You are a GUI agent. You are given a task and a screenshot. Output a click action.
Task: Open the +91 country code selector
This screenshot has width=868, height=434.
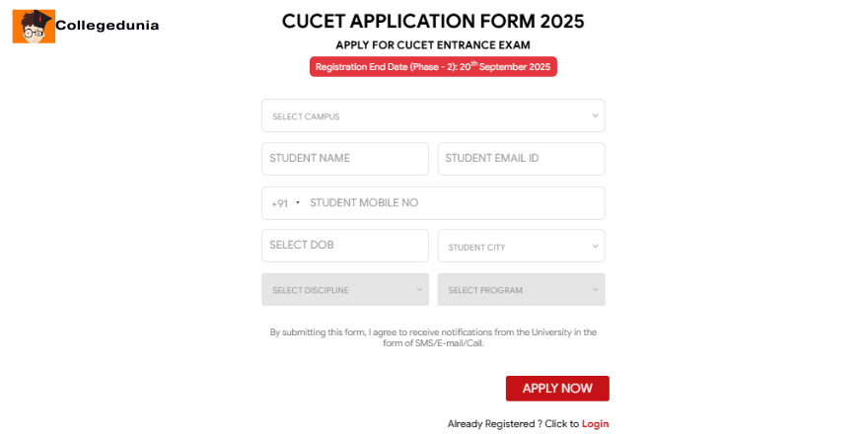(286, 203)
